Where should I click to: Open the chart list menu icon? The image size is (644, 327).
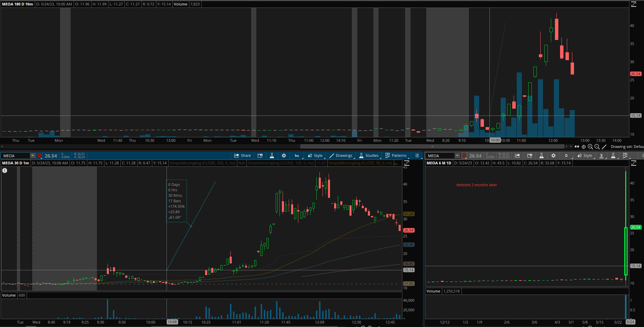click(x=417, y=155)
